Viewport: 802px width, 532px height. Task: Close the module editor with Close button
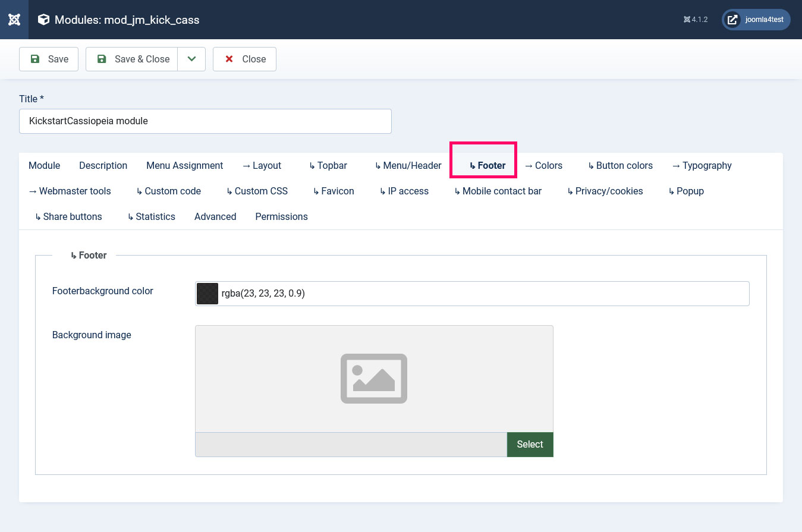click(244, 59)
